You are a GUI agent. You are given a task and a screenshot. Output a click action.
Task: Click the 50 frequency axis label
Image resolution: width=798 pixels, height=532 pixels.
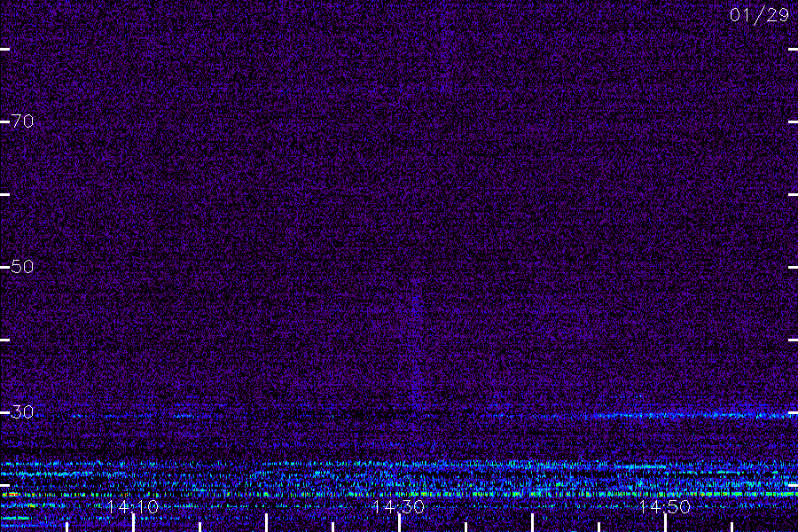[22, 266]
